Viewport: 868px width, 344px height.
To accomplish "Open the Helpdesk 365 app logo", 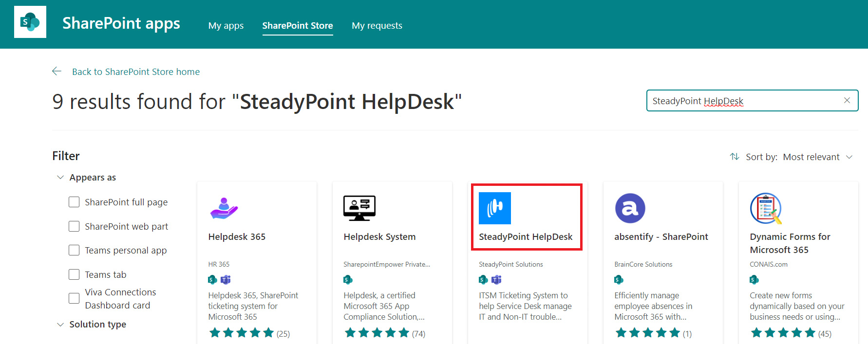I will 224,208.
